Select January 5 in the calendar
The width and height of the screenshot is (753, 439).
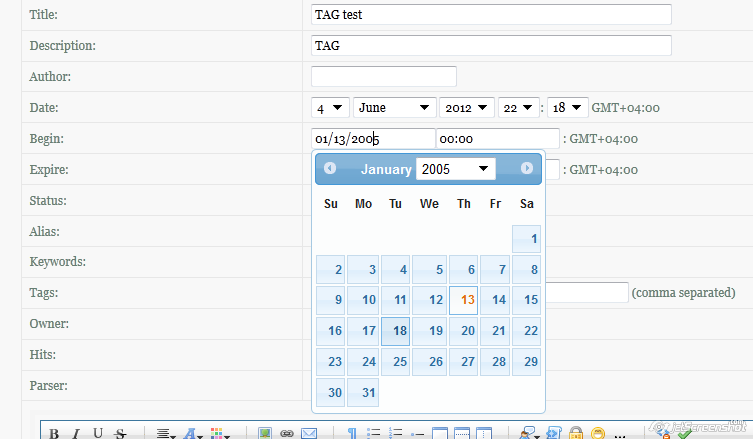pos(429,269)
